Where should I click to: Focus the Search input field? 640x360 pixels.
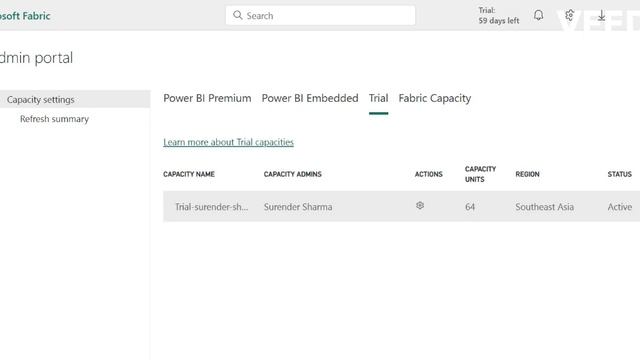[320, 16]
